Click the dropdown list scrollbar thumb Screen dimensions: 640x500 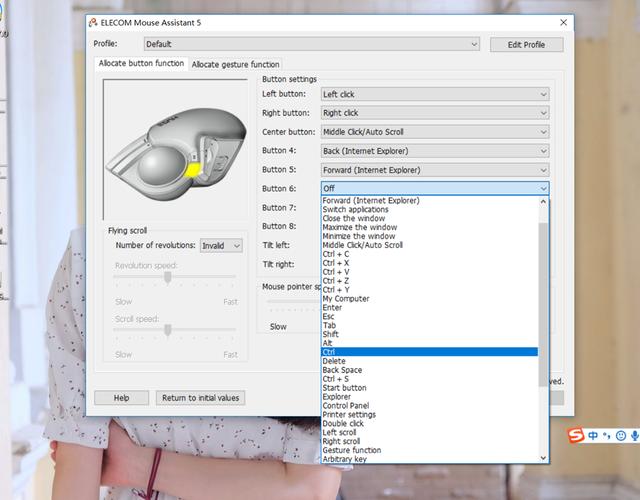[x=543, y=304]
